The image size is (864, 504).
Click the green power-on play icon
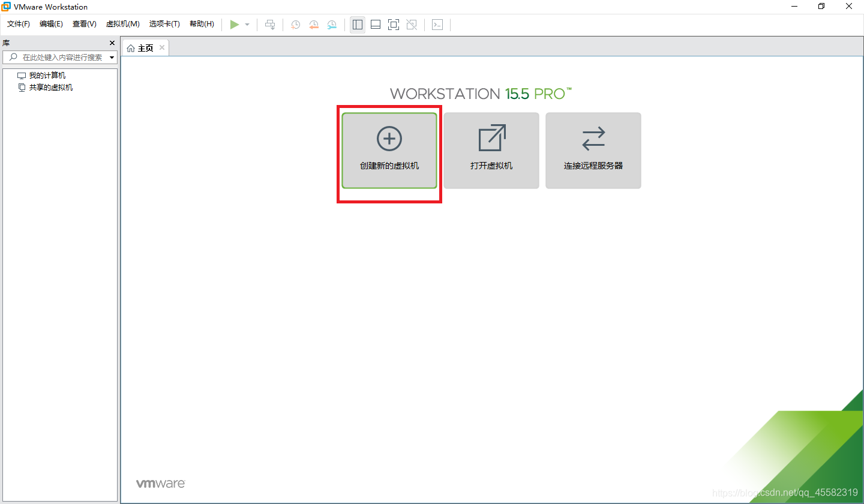[x=235, y=25]
